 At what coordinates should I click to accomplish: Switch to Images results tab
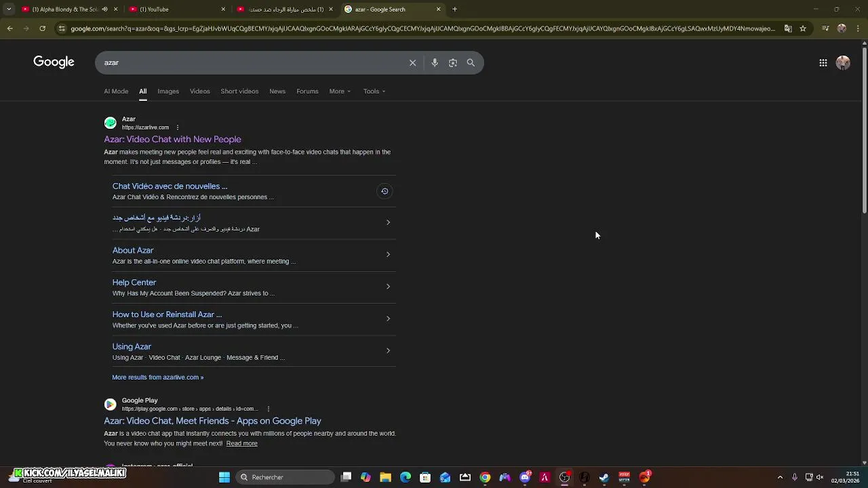click(168, 91)
